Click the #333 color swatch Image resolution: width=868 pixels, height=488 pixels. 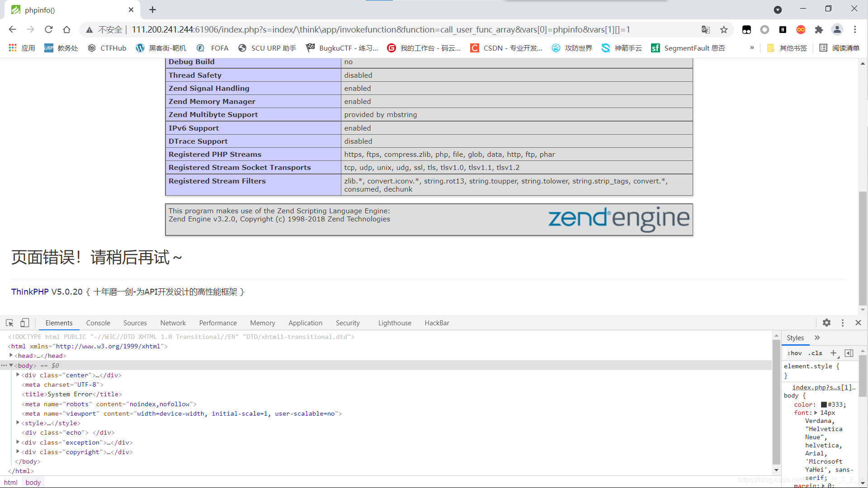tap(824, 404)
